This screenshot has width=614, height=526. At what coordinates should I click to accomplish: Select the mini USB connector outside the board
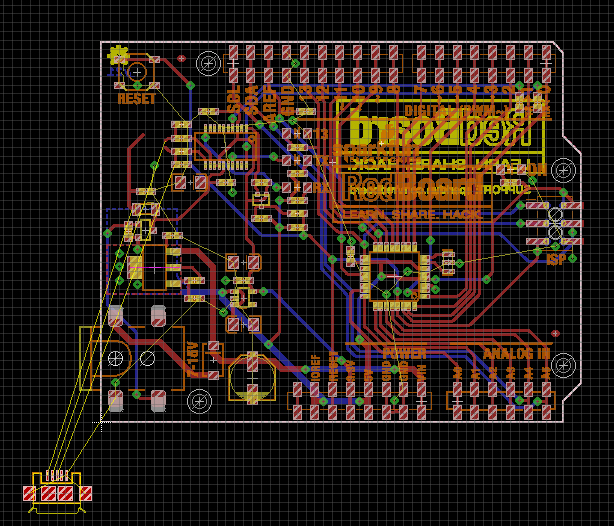coord(57,491)
